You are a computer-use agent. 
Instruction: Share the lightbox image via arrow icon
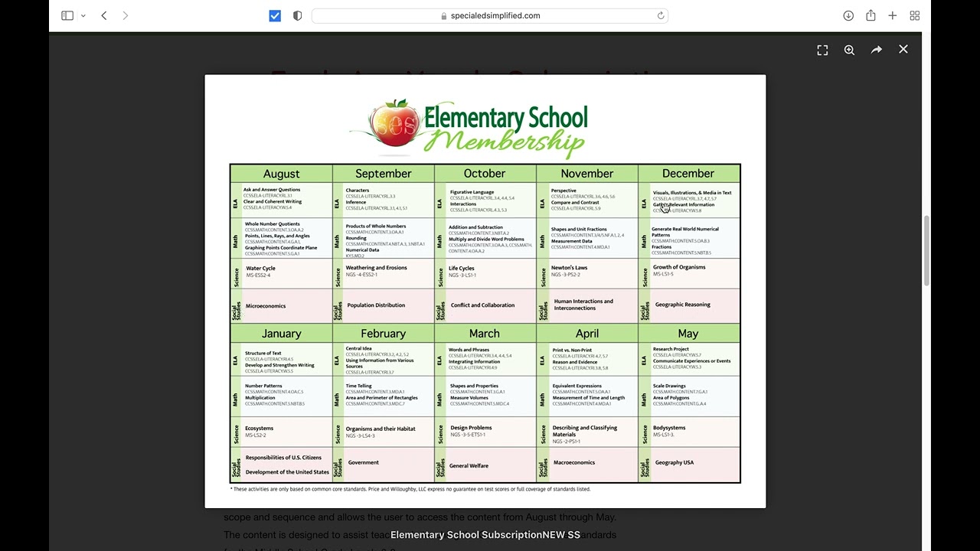pos(877,50)
